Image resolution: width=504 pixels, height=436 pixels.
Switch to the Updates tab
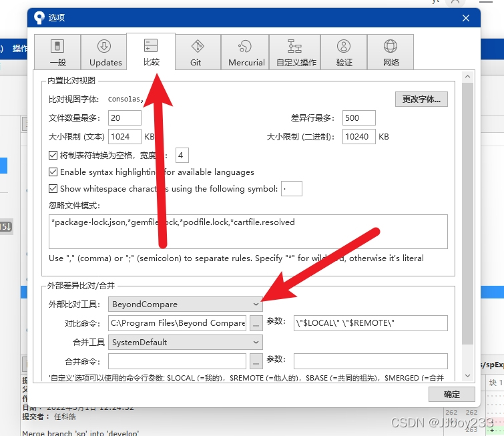[x=104, y=52]
